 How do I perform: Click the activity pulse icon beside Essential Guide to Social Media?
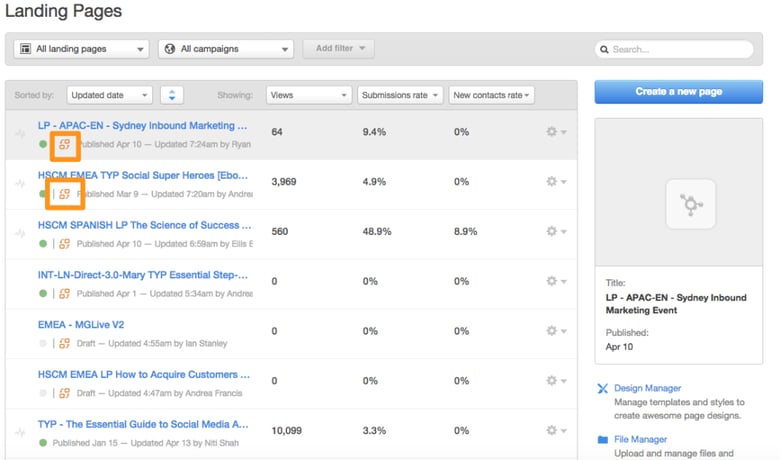[20, 432]
